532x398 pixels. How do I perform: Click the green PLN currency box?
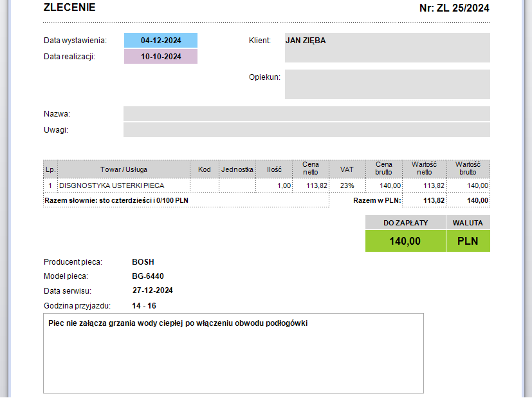(468, 242)
